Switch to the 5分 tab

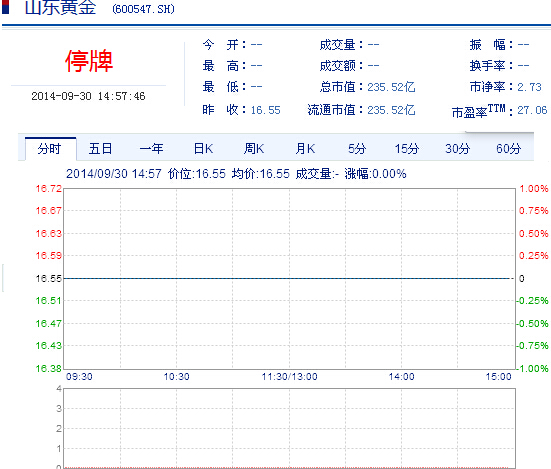[357, 149]
